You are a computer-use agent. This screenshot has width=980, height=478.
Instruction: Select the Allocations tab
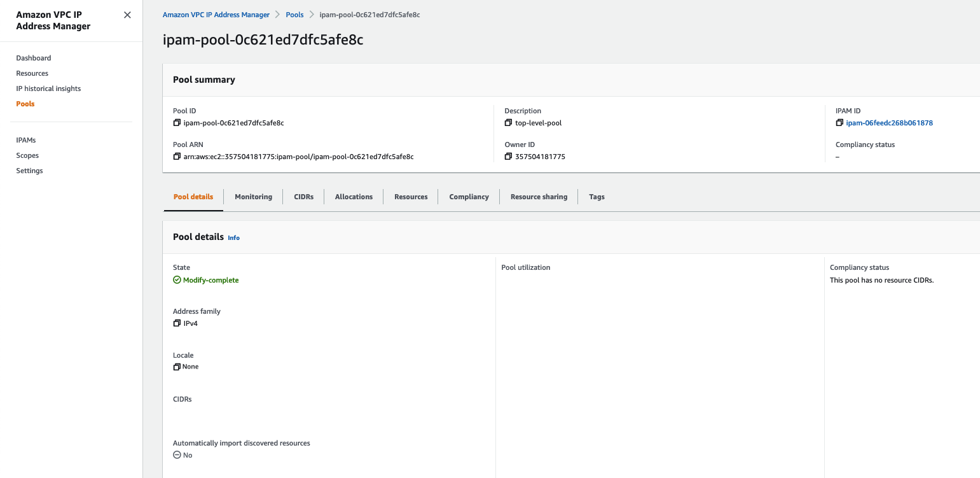pos(354,197)
